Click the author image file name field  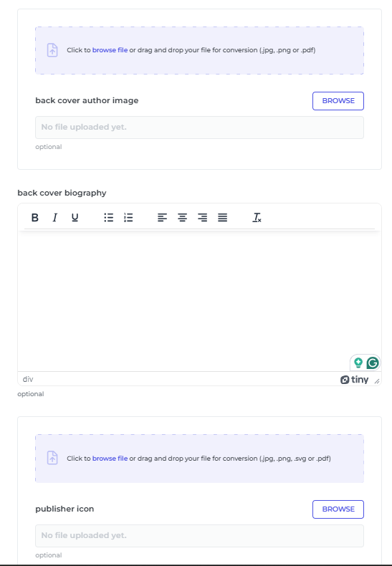(199, 128)
